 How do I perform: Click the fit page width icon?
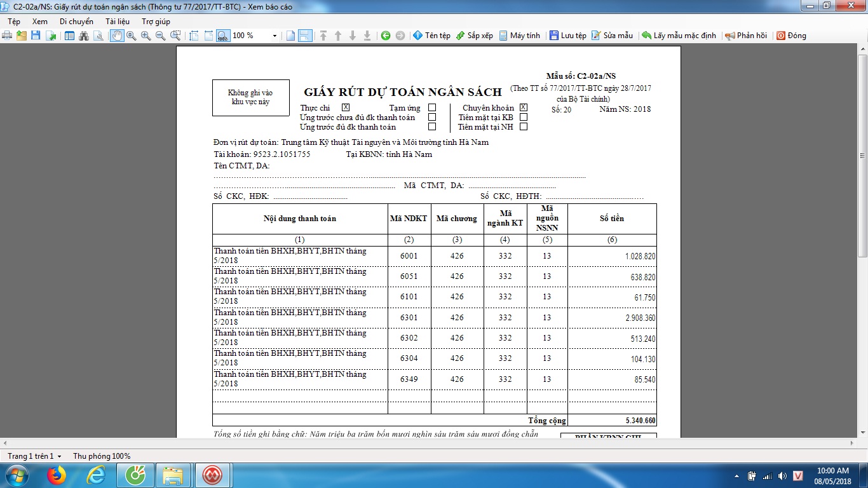pos(208,36)
